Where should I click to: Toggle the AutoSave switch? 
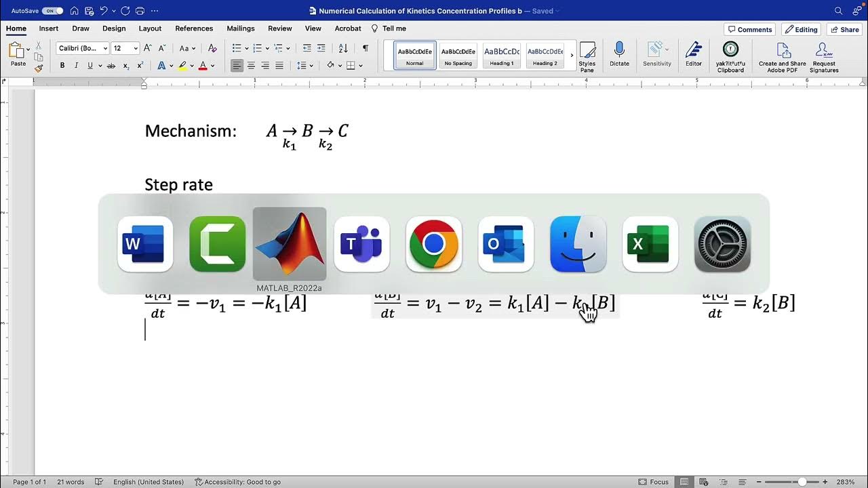(x=52, y=11)
